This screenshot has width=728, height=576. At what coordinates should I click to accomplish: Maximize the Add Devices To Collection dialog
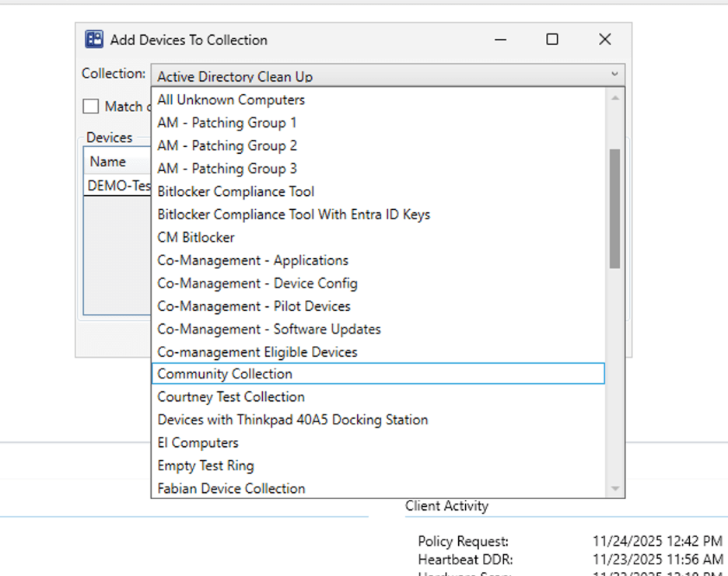tap(551, 40)
